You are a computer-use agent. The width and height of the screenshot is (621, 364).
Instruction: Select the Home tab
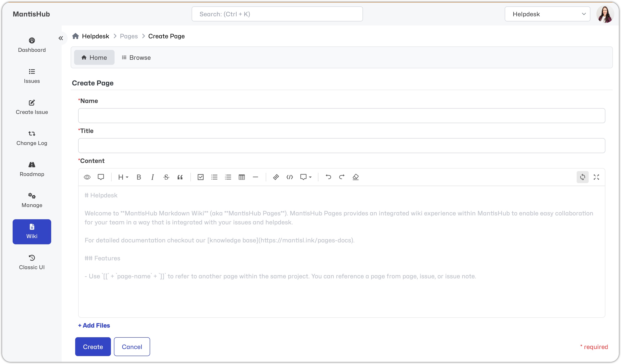(94, 57)
